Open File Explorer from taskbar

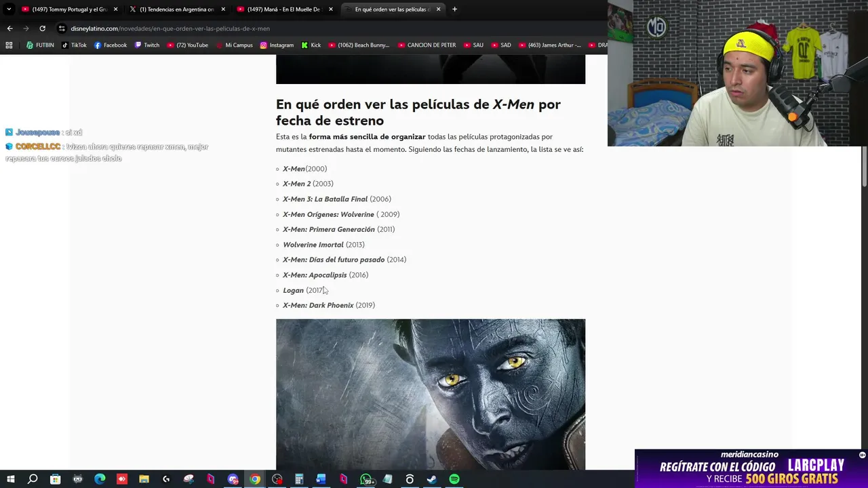(x=144, y=479)
